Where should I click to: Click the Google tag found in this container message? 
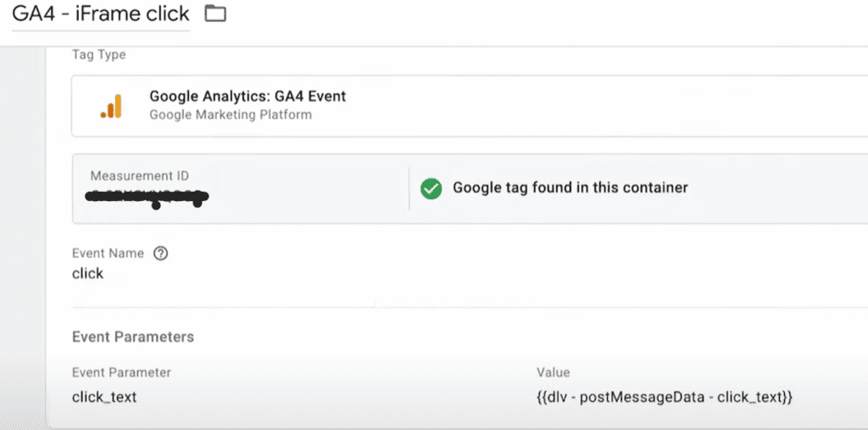coord(570,187)
